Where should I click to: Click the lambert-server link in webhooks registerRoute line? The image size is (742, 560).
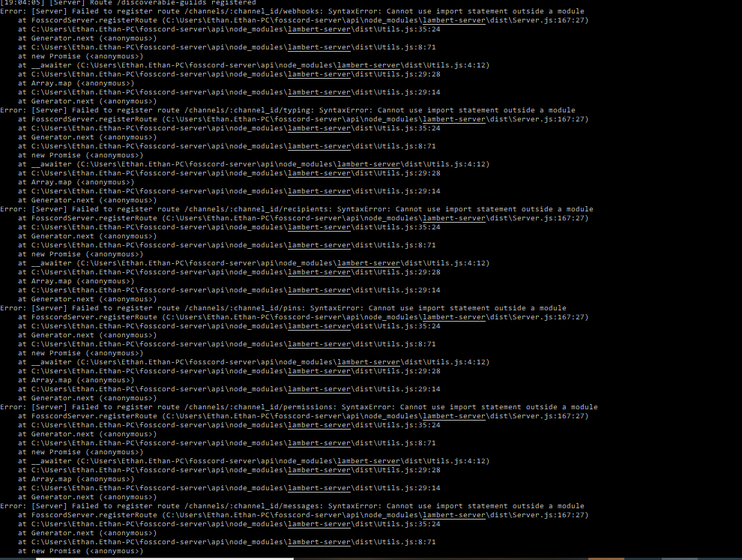tap(453, 20)
